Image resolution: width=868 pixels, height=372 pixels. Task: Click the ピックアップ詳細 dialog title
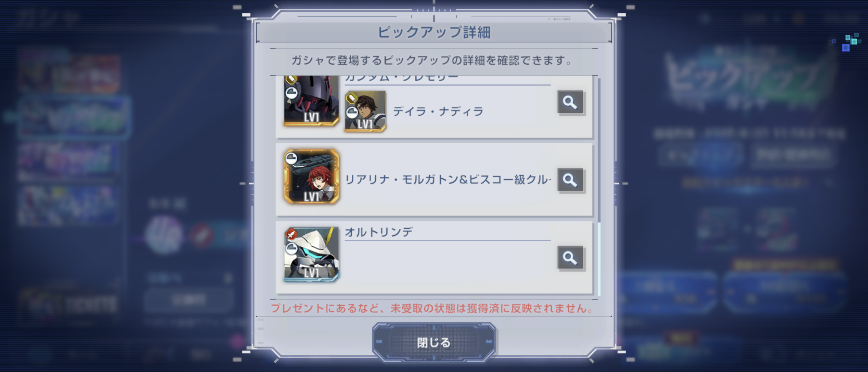pyautogui.click(x=434, y=32)
